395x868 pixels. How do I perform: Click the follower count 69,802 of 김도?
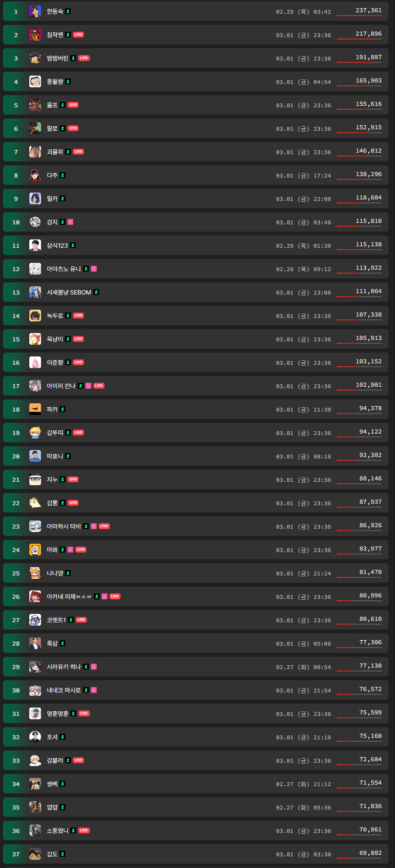[x=371, y=853]
